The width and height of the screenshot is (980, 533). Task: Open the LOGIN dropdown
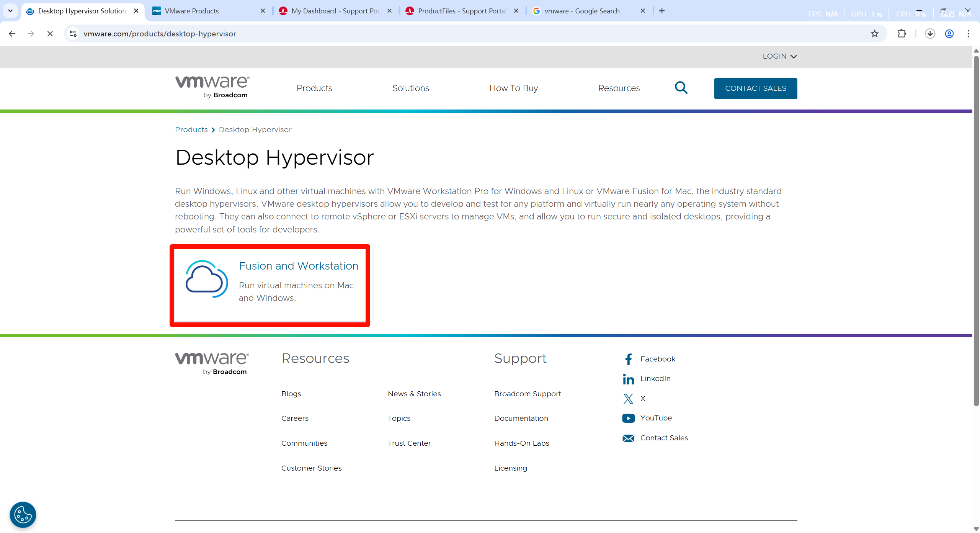(x=779, y=56)
